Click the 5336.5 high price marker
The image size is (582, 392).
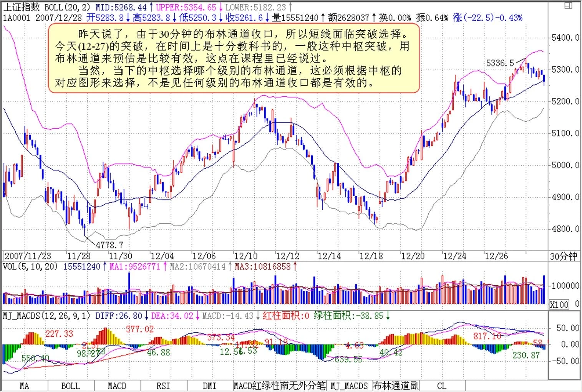coord(500,63)
